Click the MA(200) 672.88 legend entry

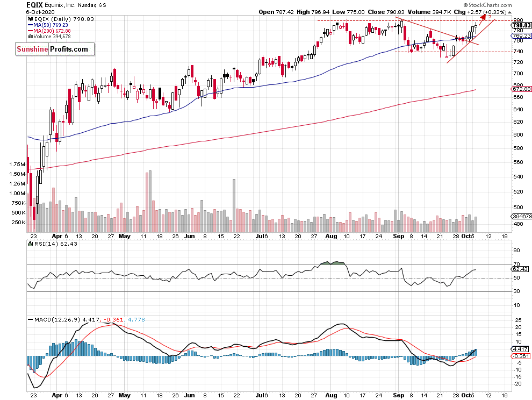click(x=52, y=31)
